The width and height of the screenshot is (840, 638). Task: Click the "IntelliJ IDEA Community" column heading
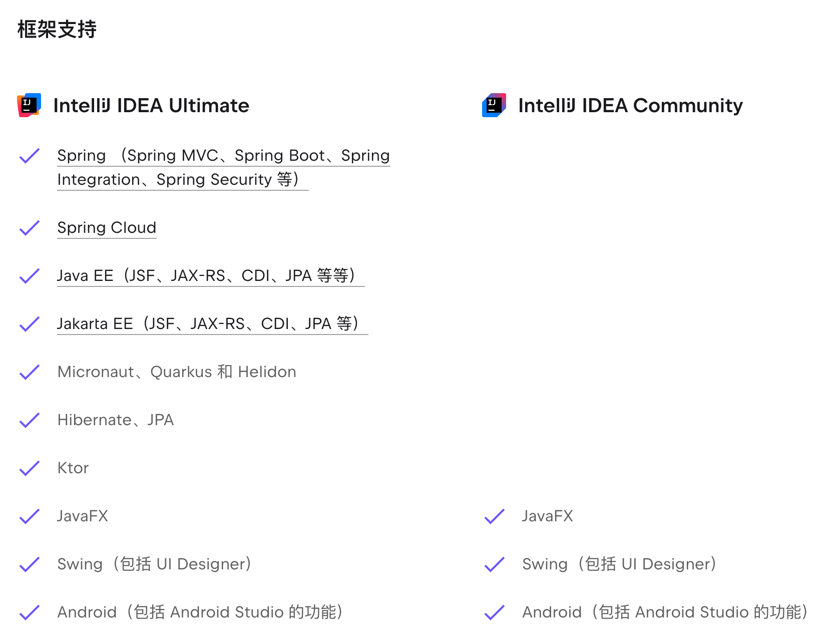pyautogui.click(x=630, y=106)
